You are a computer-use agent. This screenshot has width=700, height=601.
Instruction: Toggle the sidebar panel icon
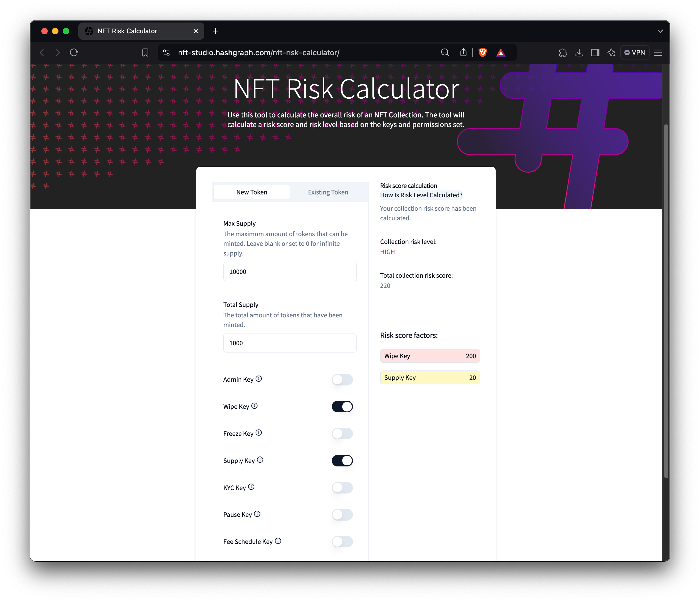coord(595,52)
